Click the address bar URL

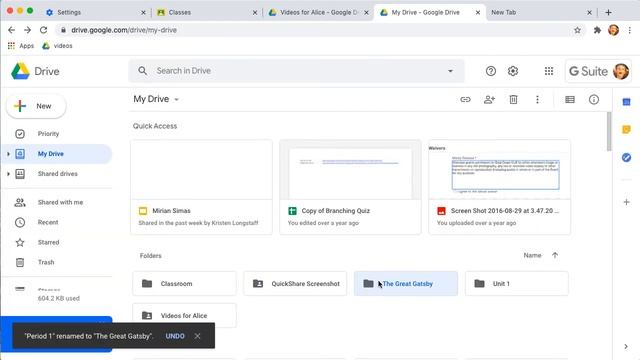point(124,30)
